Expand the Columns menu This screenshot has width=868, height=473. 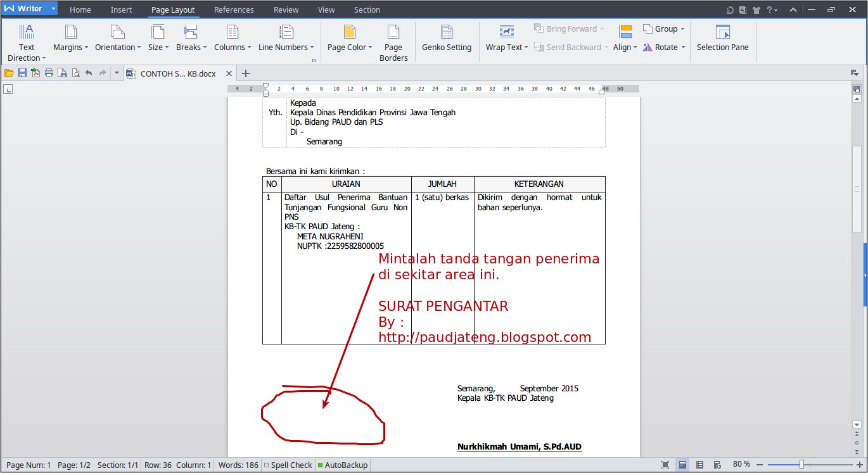[x=233, y=38]
